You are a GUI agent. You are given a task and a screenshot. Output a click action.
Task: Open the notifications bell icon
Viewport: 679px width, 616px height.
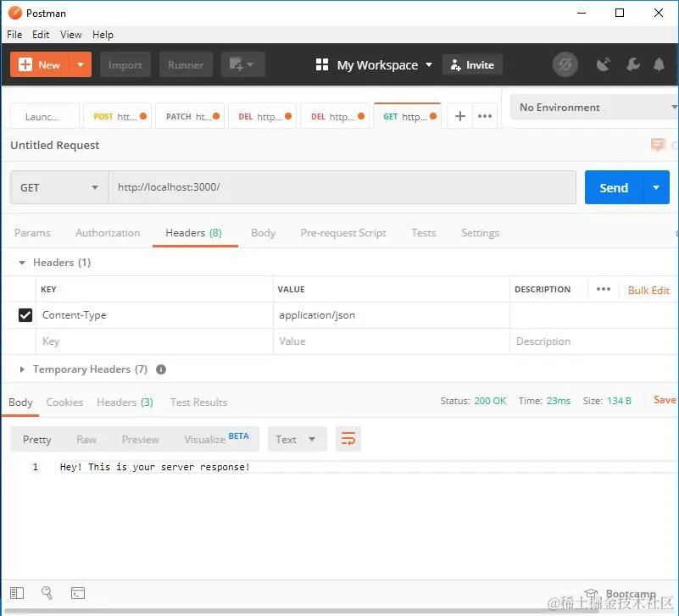(x=659, y=64)
